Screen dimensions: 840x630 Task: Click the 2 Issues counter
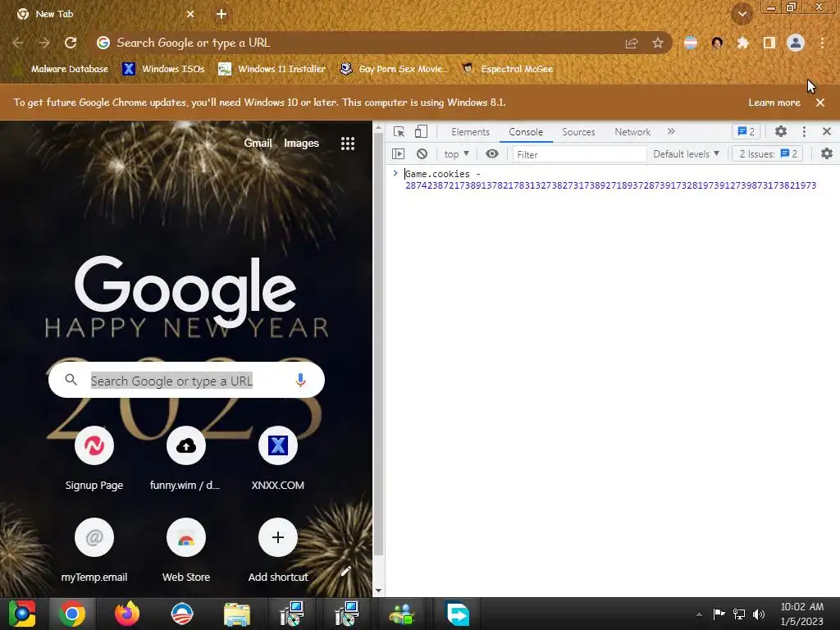(768, 154)
